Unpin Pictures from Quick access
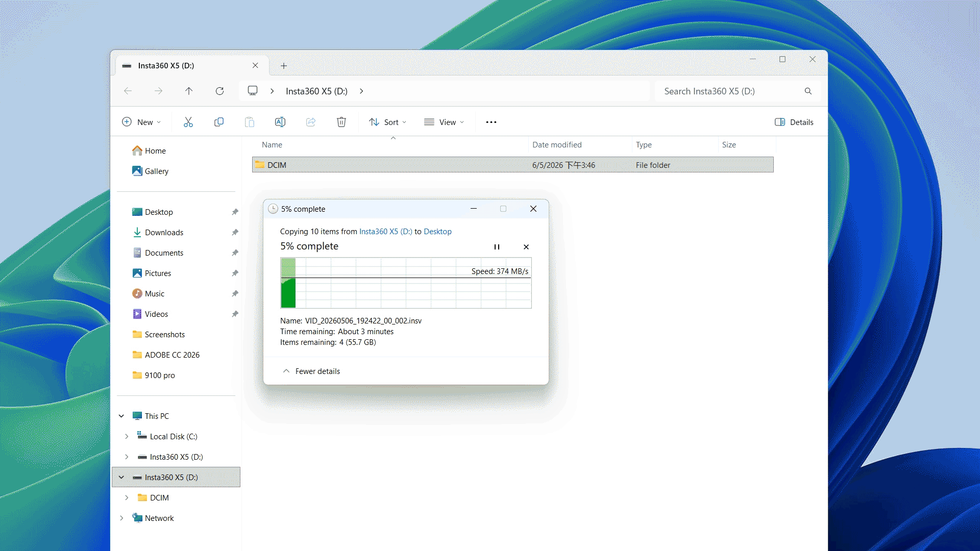The image size is (980, 551). (x=235, y=273)
